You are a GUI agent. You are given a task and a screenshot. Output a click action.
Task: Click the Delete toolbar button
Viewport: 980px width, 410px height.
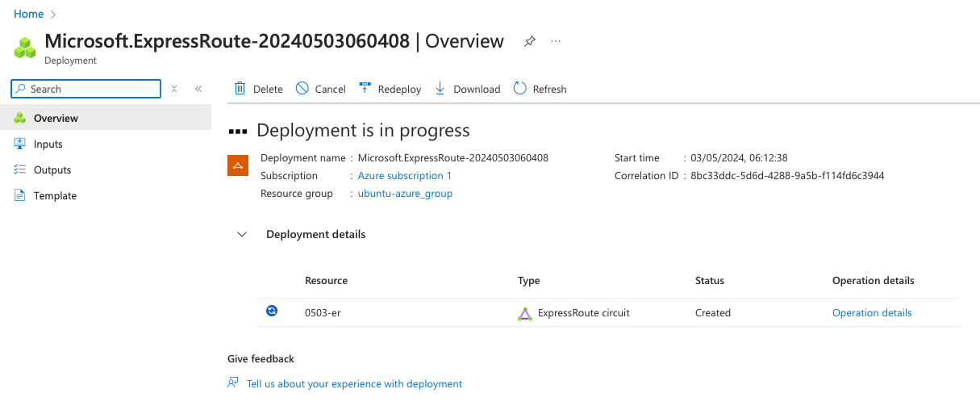click(258, 89)
